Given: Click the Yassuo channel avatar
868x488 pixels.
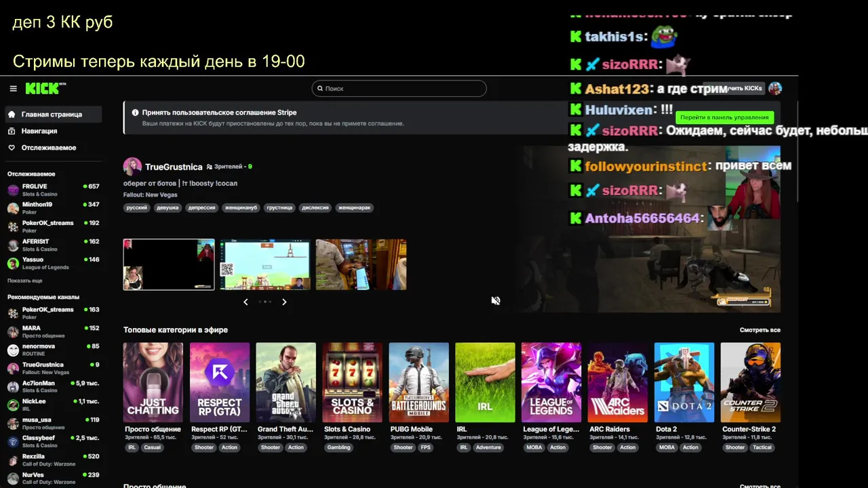Looking at the screenshot, I should coord(13,263).
